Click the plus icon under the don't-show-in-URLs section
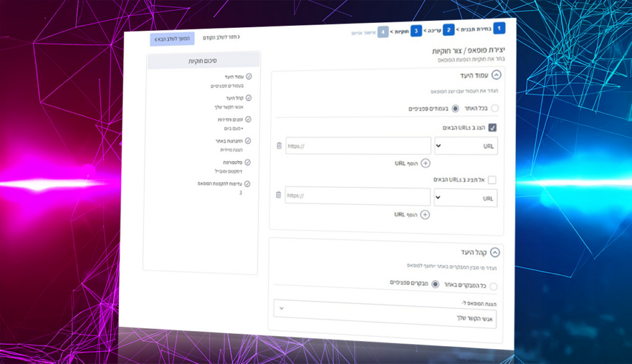Viewport: 632px width, 364px height. point(425,215)
